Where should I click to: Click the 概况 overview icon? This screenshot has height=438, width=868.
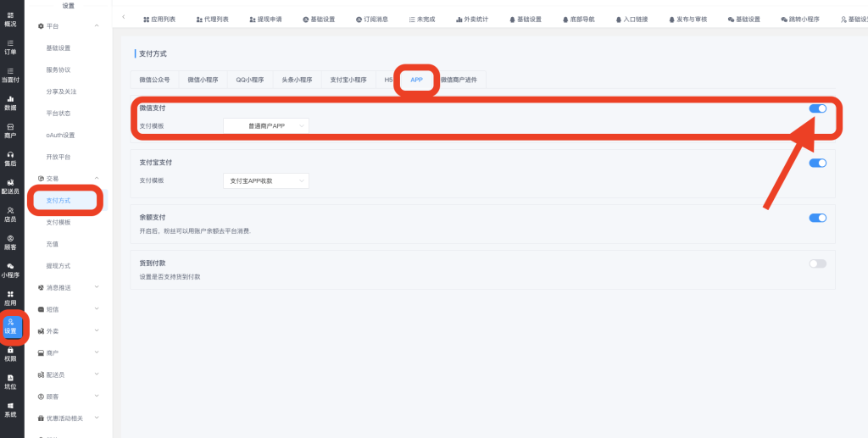pos(10,19)
